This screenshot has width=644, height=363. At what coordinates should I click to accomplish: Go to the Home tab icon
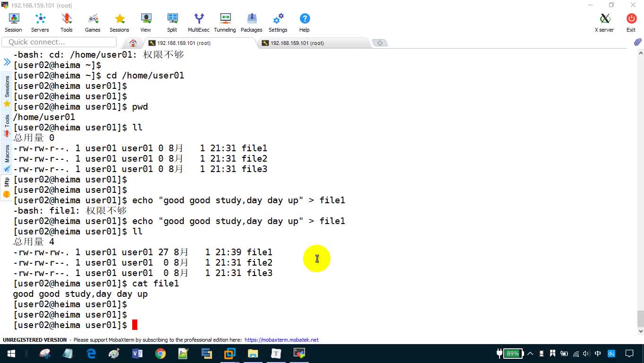(133, 43)
